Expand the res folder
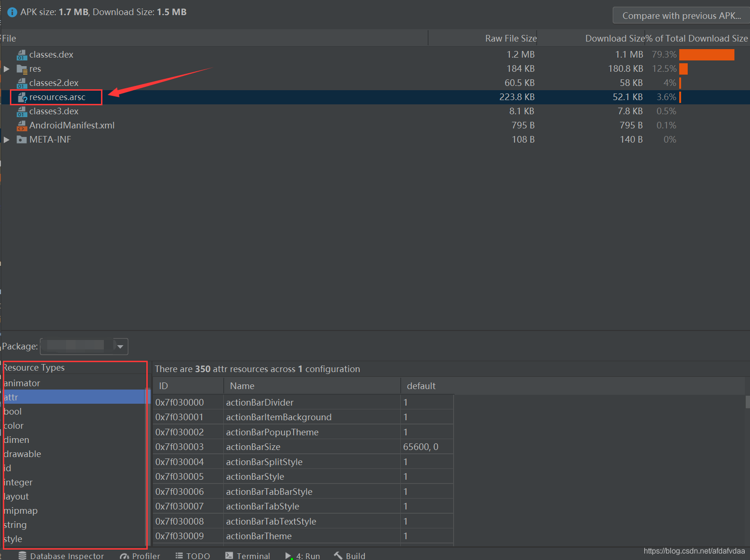This screenshot has height=560, width=750. (x=7, y=69)
